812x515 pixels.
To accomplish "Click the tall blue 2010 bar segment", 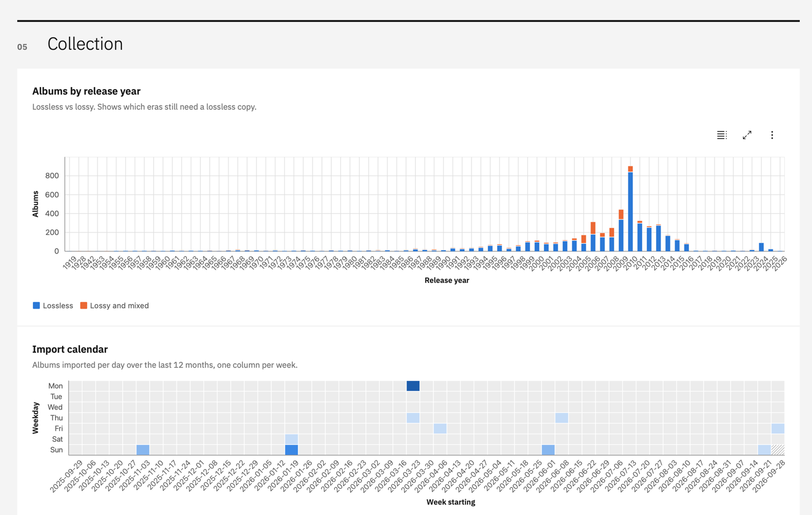I will [x=630, y=212].
